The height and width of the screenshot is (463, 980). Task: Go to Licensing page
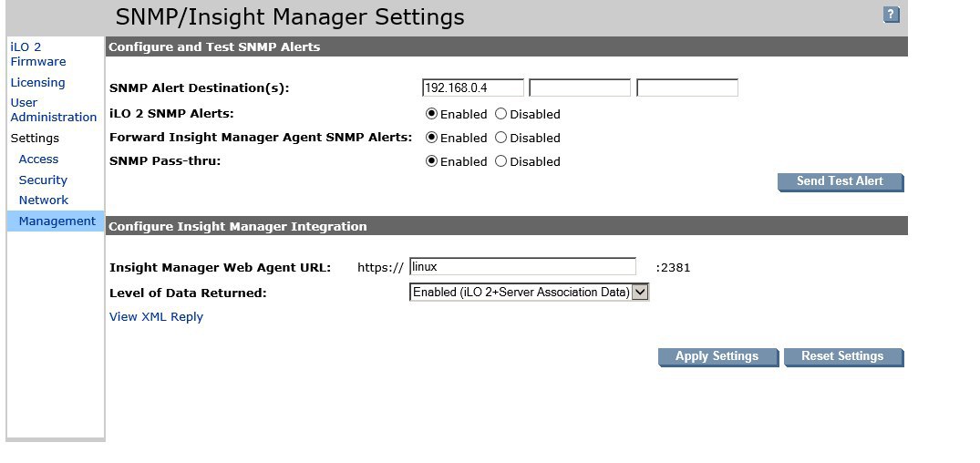[x=37, y=82]
